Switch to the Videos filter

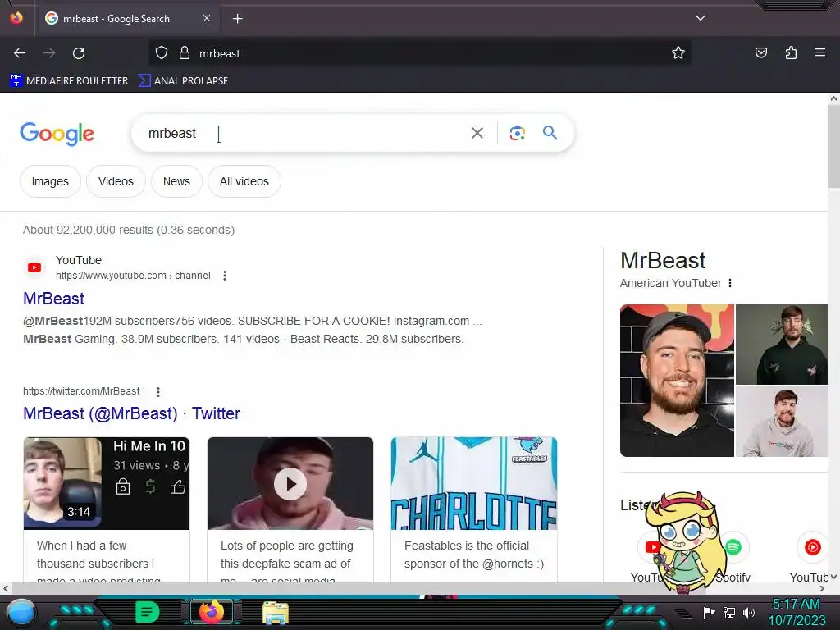(116, 181)
